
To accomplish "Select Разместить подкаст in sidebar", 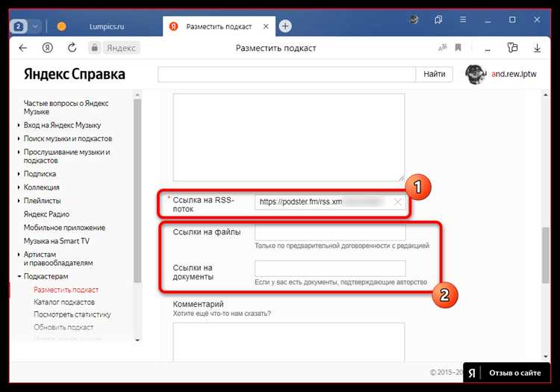I will 66,290.
